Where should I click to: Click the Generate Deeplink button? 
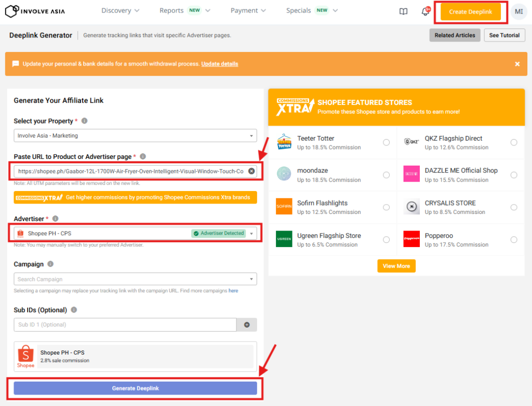135,388
